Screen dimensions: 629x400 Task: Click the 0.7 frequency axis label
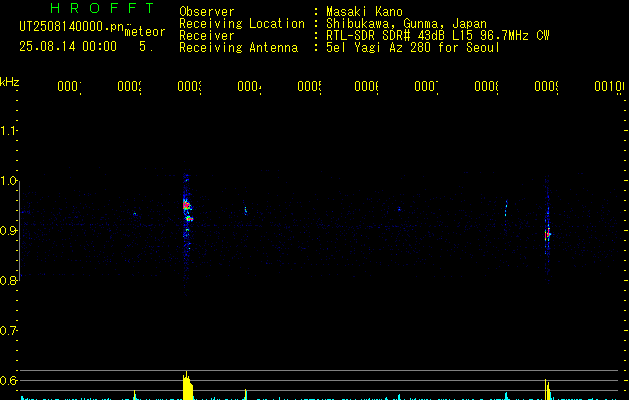8,331
